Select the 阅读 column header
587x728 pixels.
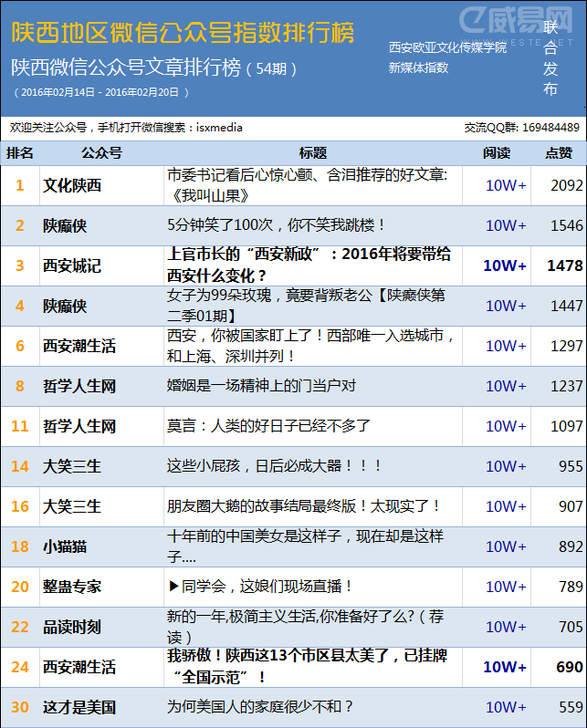tap(496, 153)
